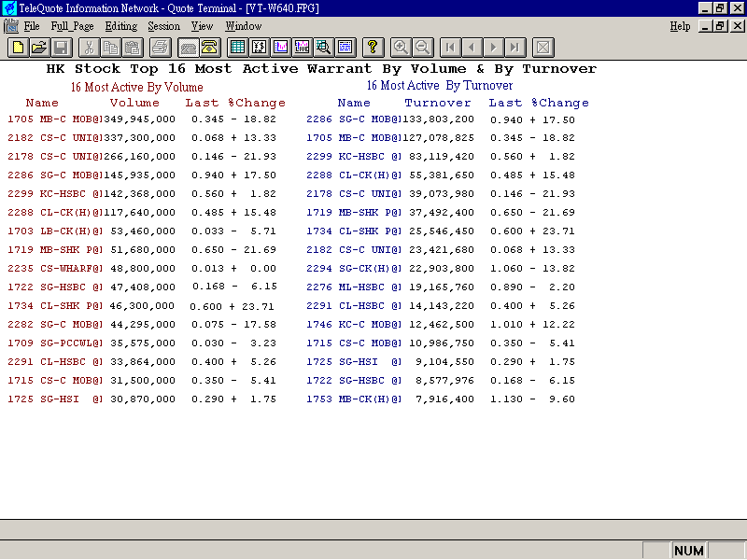Open the Full_Page menu
This screenshot has height=560, width=747.
point(72,26)
